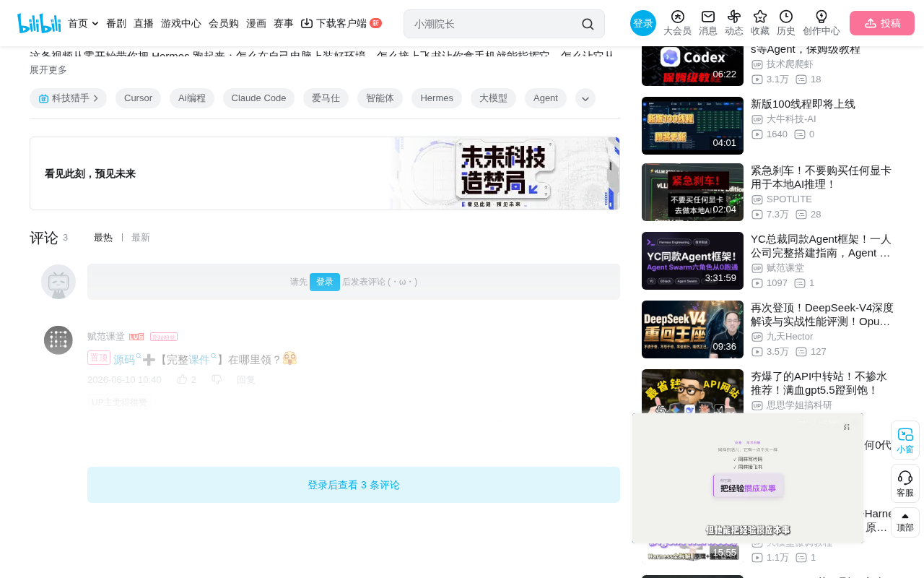
Task: Open uploader 大牛科技-AI channel
Action: coord(791,118)
